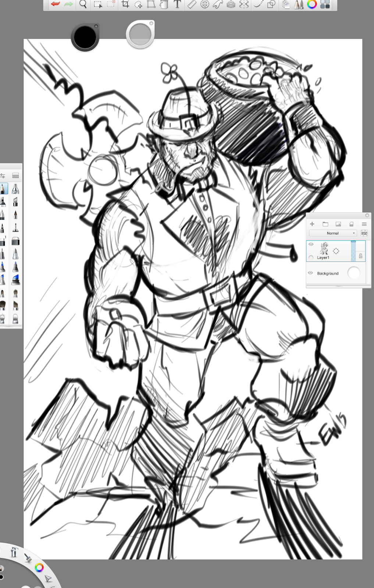Open Brush Properties sliders icon

coord(3,175)
